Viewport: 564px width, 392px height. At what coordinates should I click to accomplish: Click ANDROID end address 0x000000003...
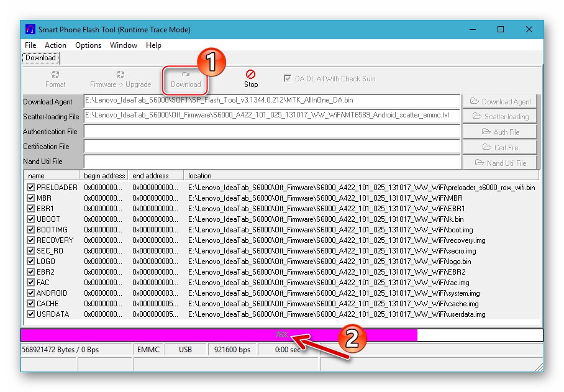[155, 293]
